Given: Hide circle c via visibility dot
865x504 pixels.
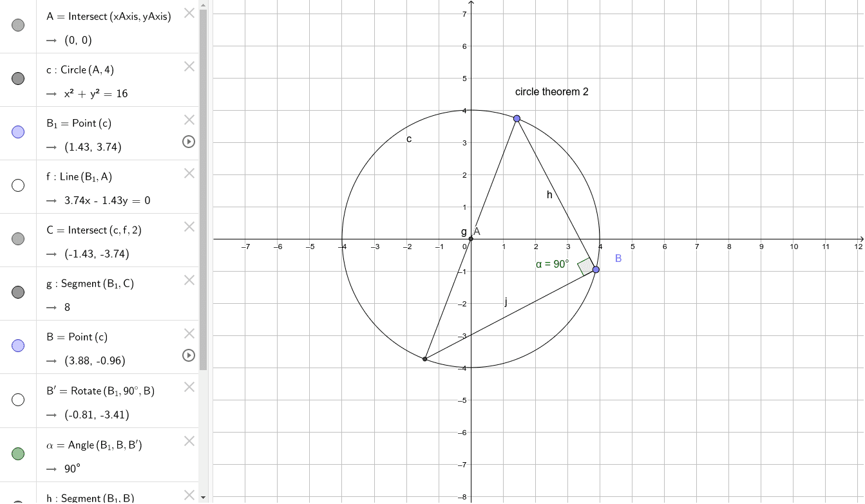Looking at the screenshot, I should tap(18, 79).
